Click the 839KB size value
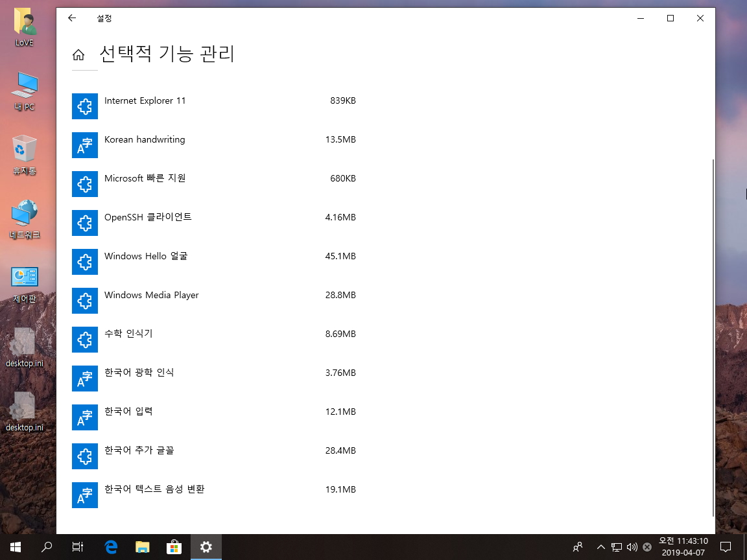The height and width of the screenshot is (560, 747). click(x=343, y=100)
